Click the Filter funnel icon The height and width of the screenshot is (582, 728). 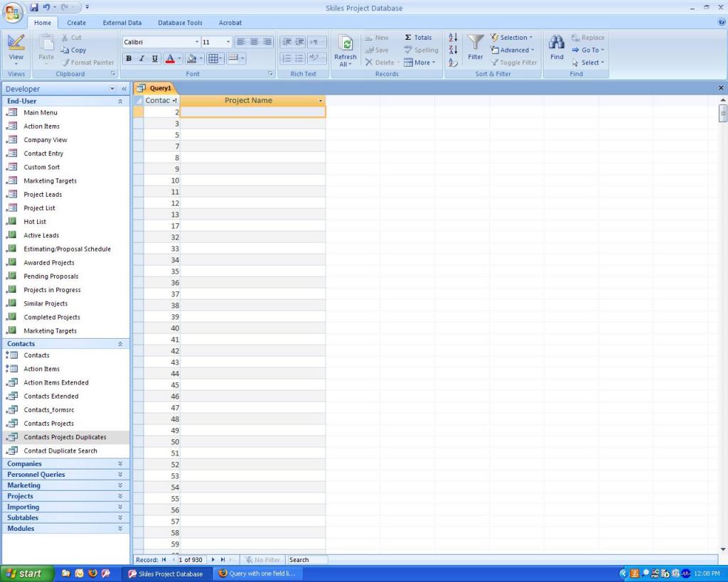pyautogui.click(x=475, y=43)
